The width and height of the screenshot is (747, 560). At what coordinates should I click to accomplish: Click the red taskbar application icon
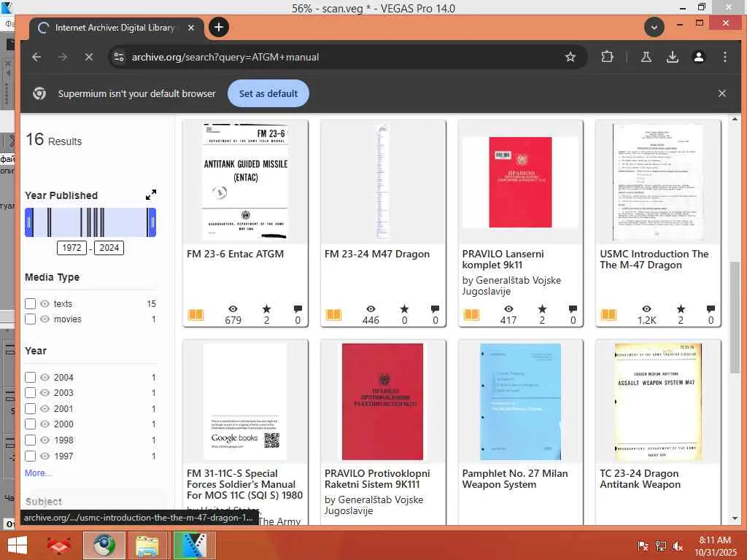[x=58, y=545]
